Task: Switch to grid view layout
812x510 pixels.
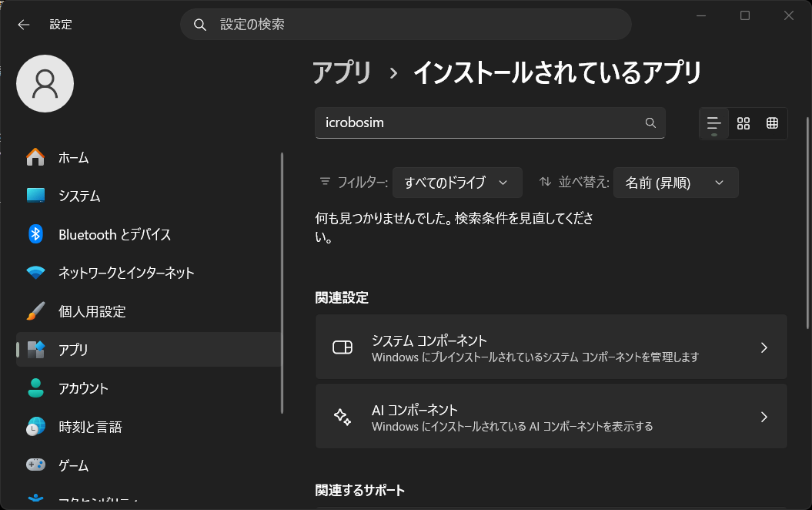Action: (743, 123)
